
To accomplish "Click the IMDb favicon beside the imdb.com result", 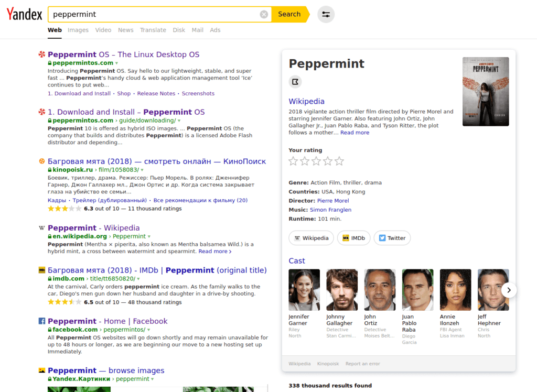I will pyautogui.click(x=42, y=270).
